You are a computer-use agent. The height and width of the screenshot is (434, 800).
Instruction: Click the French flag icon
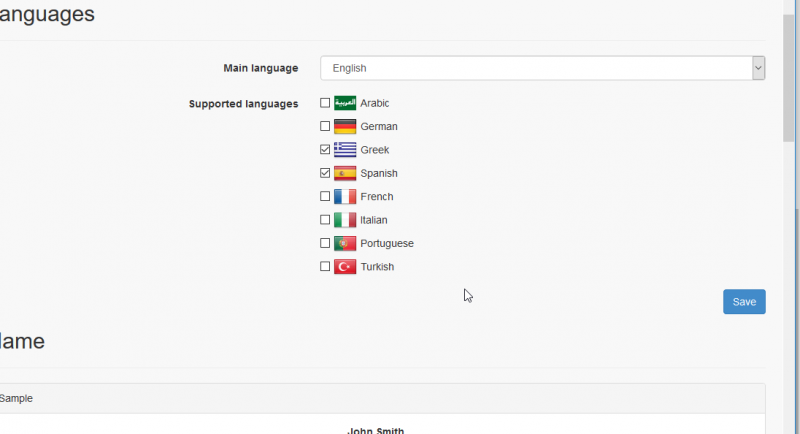point(345,197)
